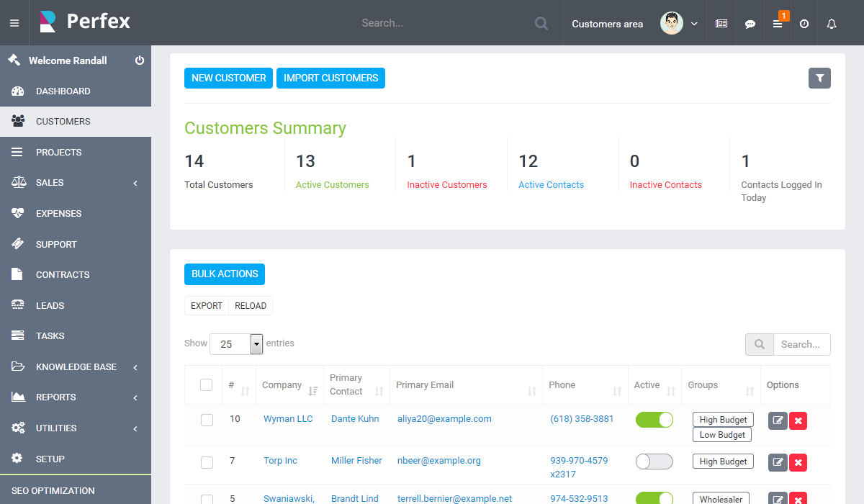The image size is (864, 504).
Task: Go to Projects in the sidebar
Action: 59,153
